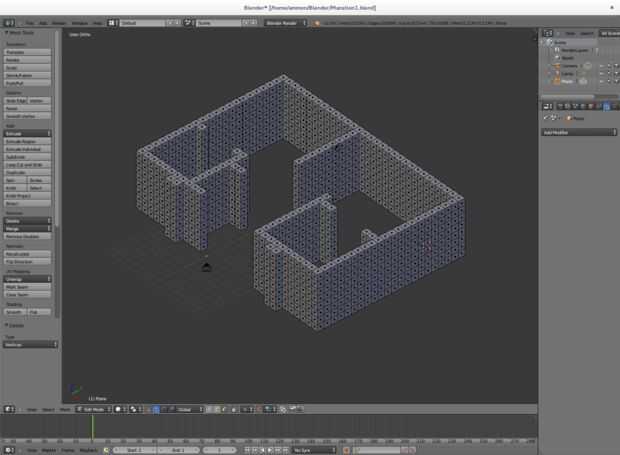Click the green current frame marker in timeline

(x=92, y=427)
